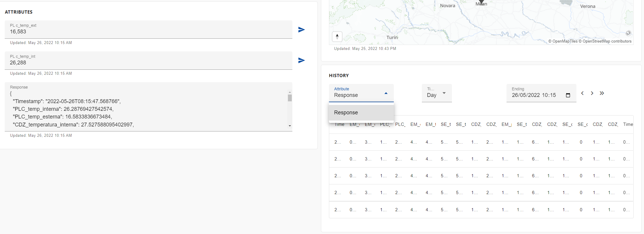Select the "PLC_temp_esterna" line in Response
Image resolution: width=644 pixels, height=234 pixels.
pyautogui.click(x=63, y=117)
